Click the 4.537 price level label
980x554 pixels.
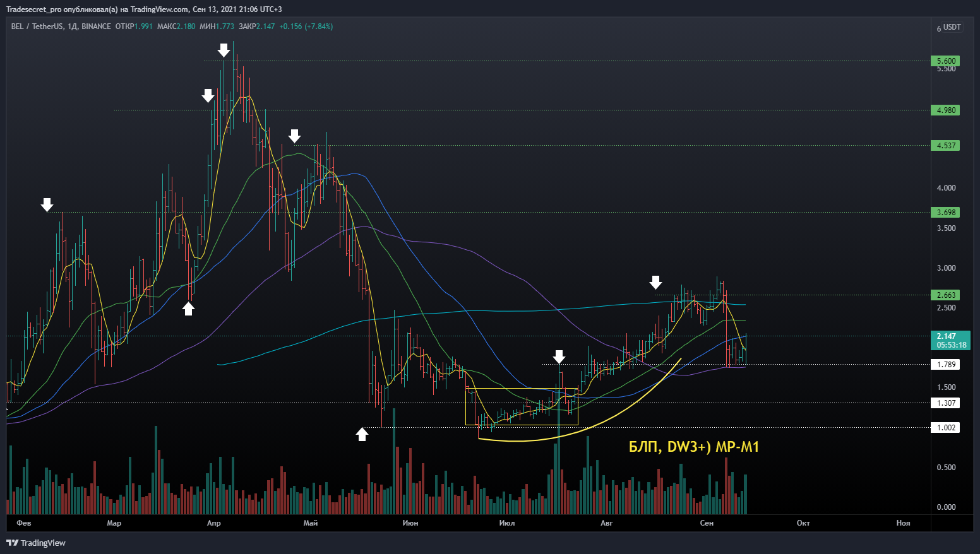tap(945, 146)
